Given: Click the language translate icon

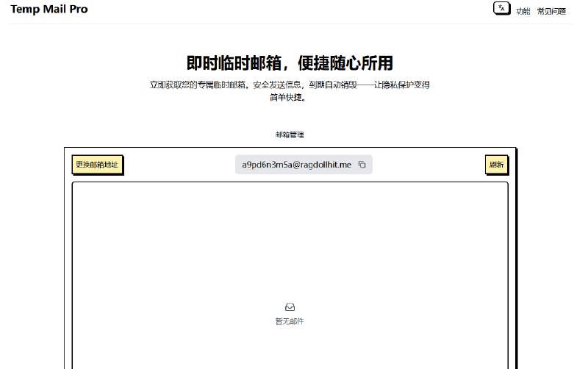Looking at the screenshot, I should tap(501, 9).
